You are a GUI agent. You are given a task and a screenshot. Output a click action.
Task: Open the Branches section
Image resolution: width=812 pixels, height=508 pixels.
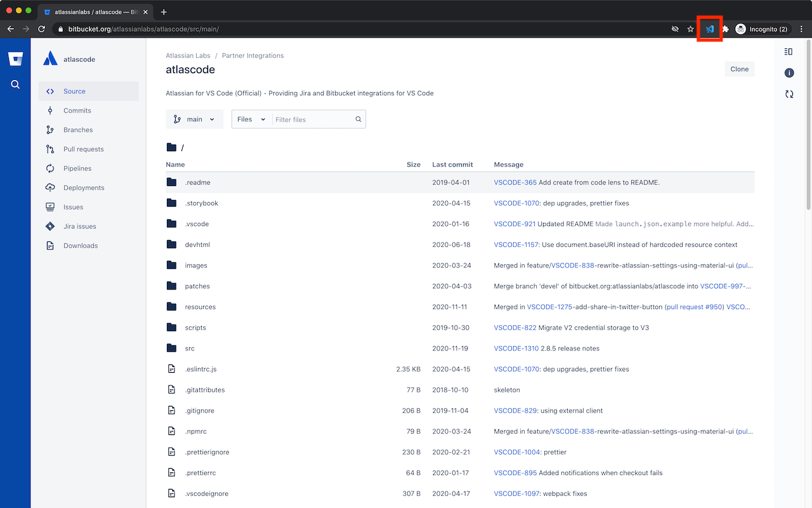coord(89,130)
